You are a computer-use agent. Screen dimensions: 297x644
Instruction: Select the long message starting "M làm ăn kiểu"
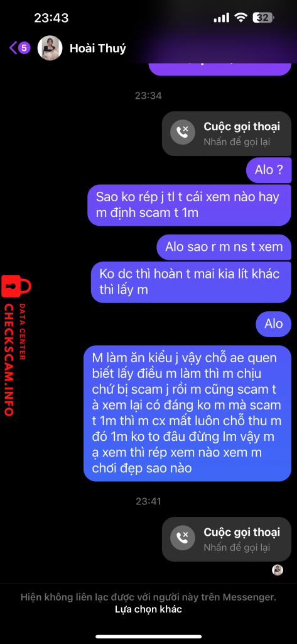tap(188, 413)
